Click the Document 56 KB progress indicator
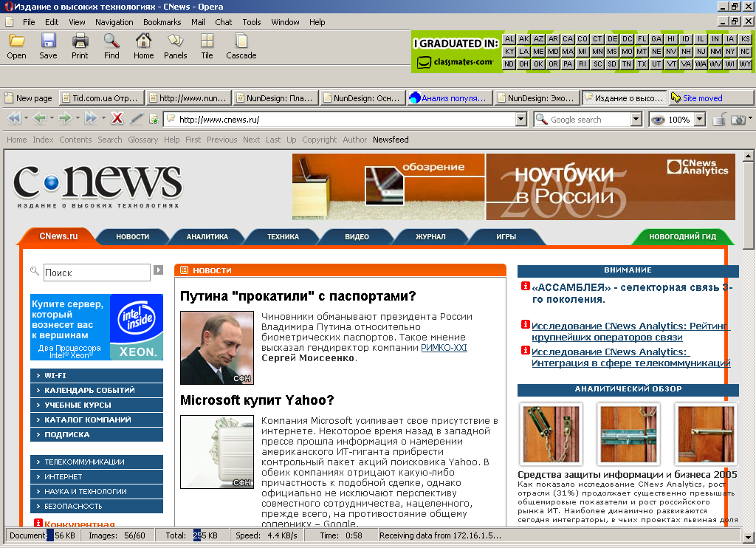This screenshot has height=548, width=756. (42, 535)
